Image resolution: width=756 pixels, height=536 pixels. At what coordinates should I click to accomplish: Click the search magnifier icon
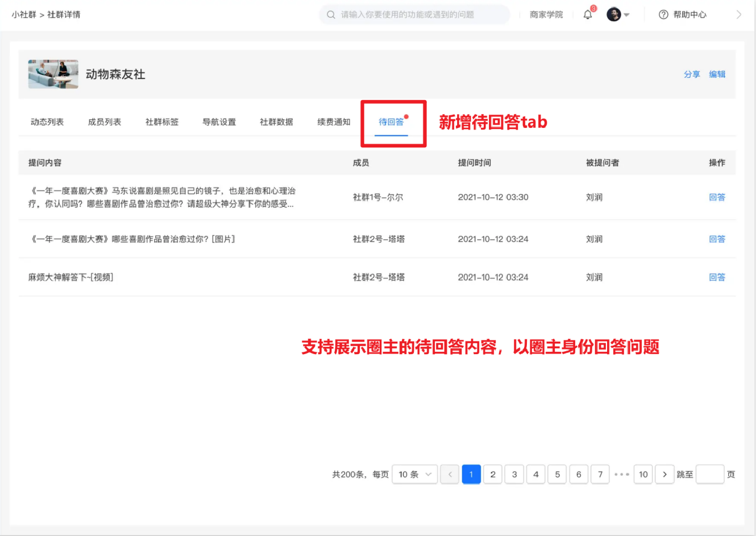pyautogui.click(x=331, y=15)
